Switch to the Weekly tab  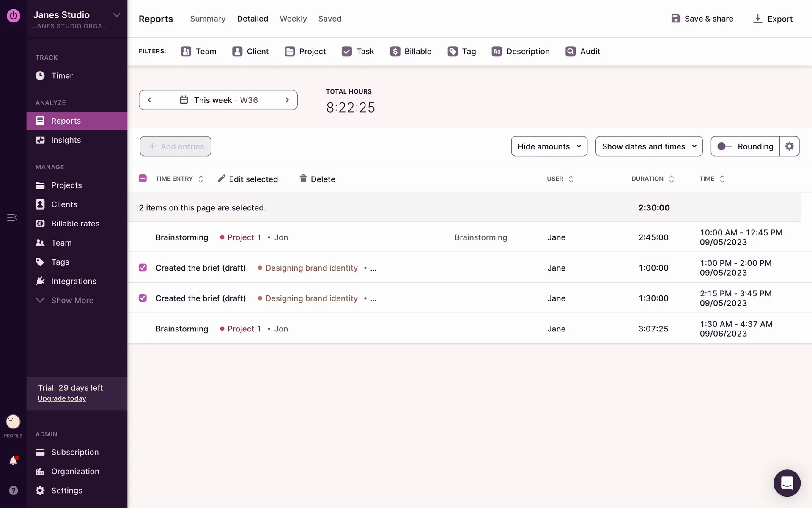(x=293, y=19)
